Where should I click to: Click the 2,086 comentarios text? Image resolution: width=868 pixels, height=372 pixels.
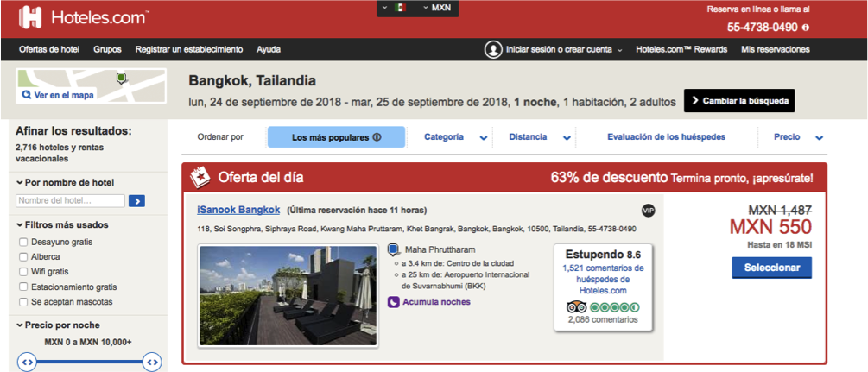point(603,319)
